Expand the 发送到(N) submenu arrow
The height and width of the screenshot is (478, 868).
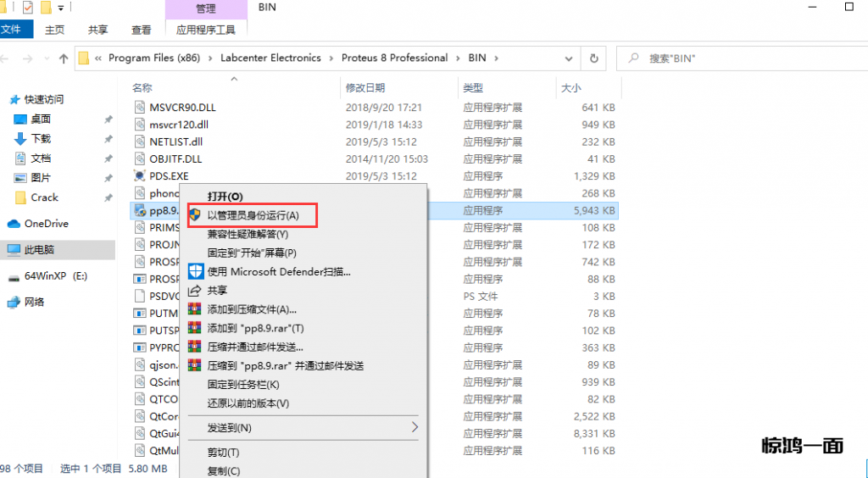[415, 428]
